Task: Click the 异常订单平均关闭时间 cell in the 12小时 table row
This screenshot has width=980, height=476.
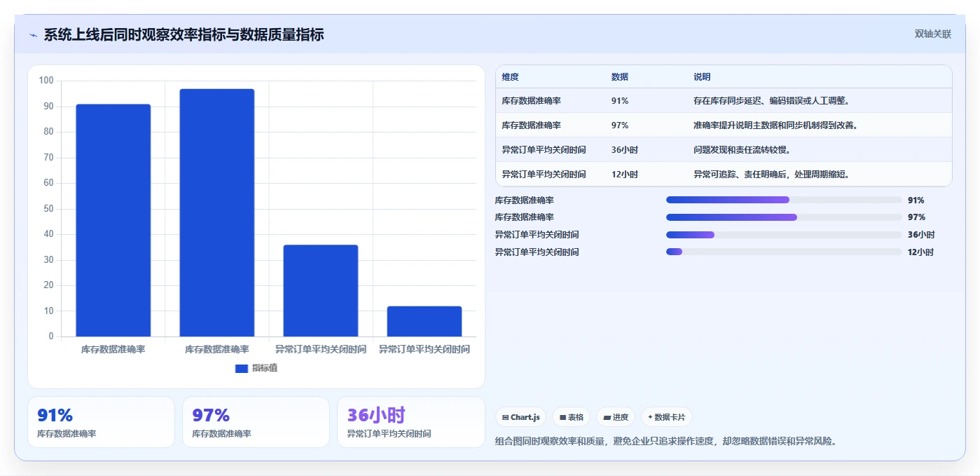Action: point(544,175)
